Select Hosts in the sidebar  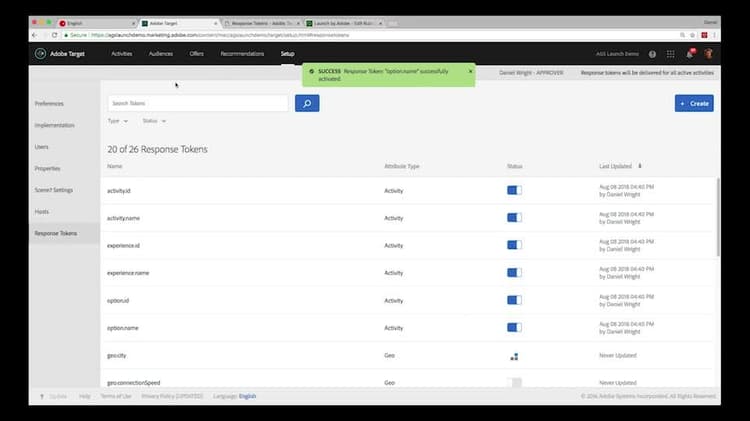(42, 211)
